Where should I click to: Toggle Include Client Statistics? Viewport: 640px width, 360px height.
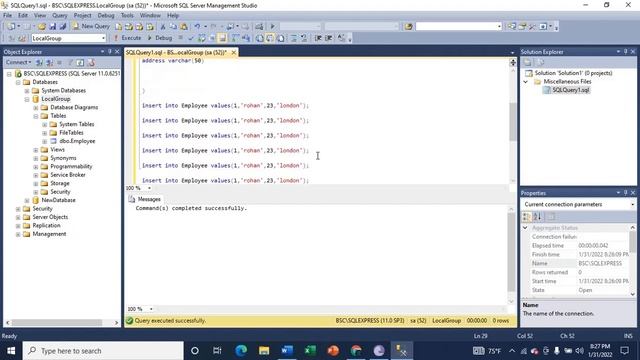246,38
